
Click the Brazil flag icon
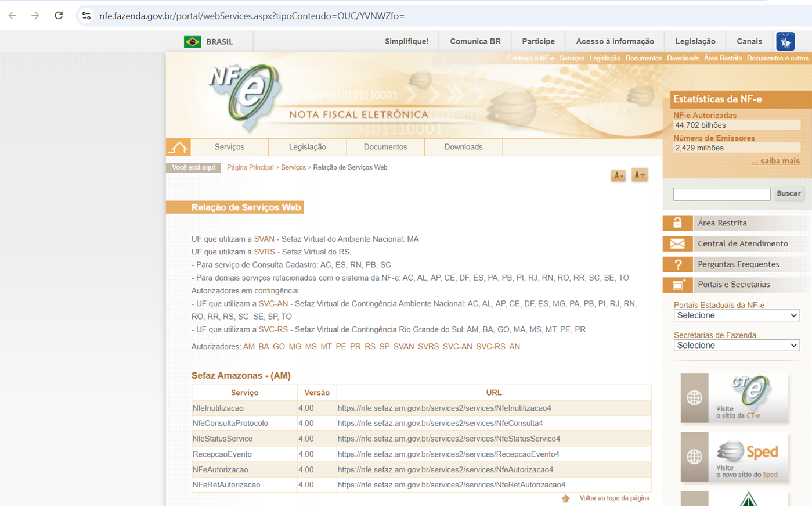coord(192,42)
